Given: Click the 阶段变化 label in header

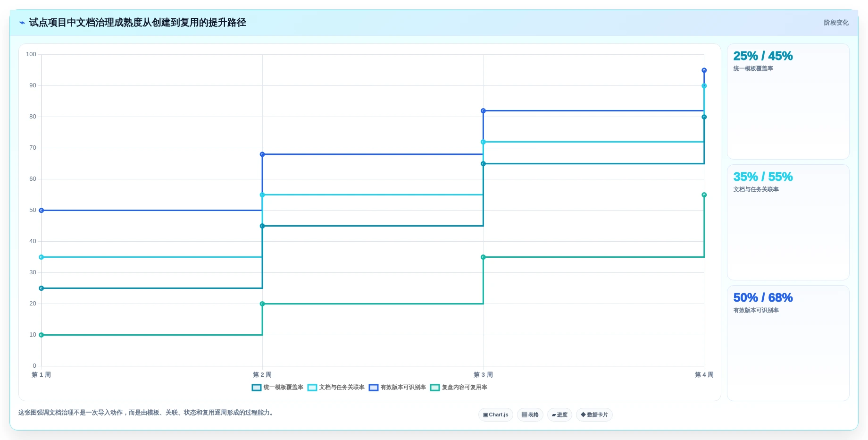Looking at the screenshot, I should [x=836, y=23].
